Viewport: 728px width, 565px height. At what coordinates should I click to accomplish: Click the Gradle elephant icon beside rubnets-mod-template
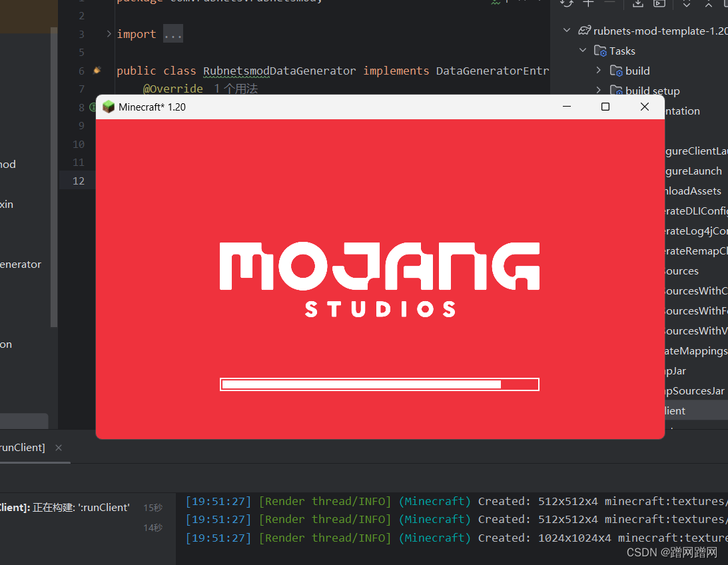(x=585, y=31)
